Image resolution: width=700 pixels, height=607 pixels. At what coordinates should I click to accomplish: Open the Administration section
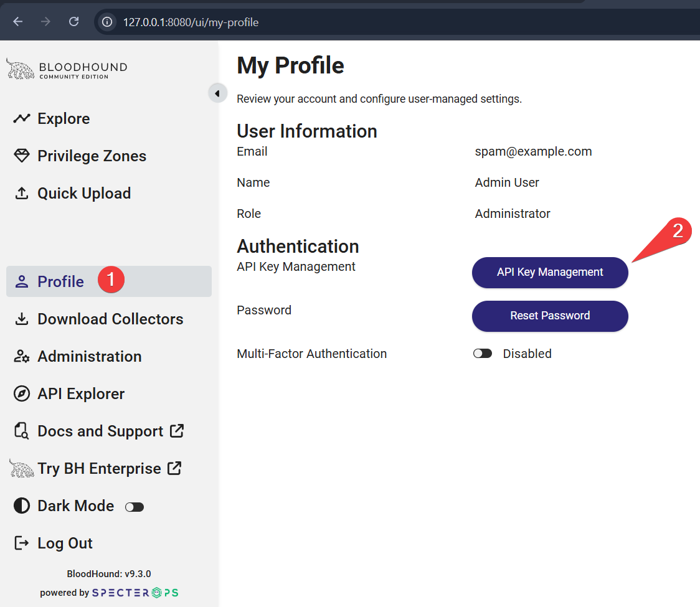[89, 357]
